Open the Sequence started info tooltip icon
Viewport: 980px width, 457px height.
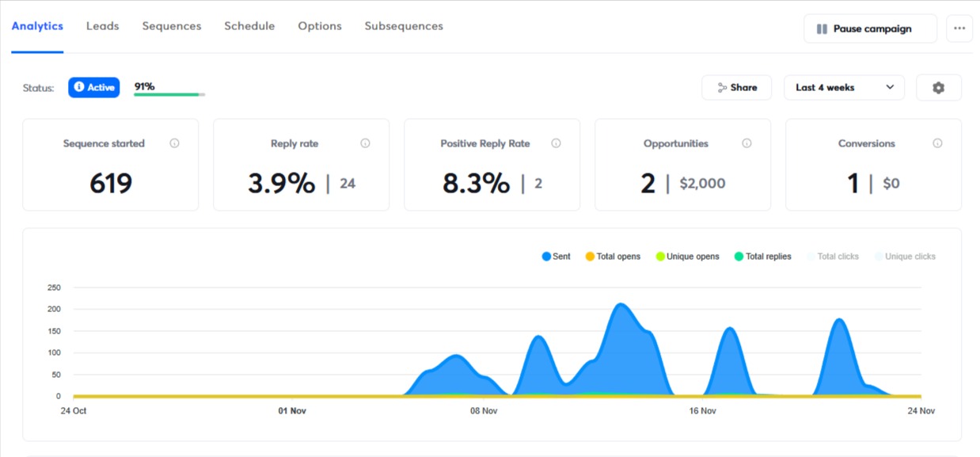(173, 143)
